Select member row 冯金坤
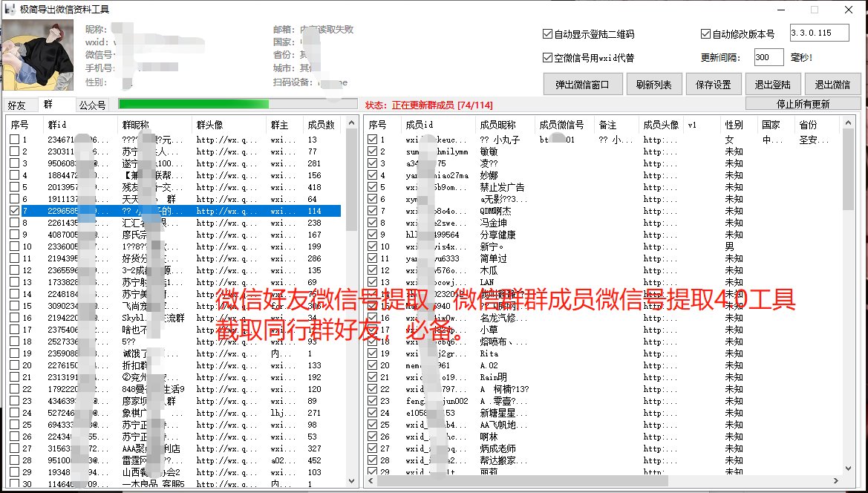This screenshot has height=493, width=868. pyautogui.click(x=604, y=223)
